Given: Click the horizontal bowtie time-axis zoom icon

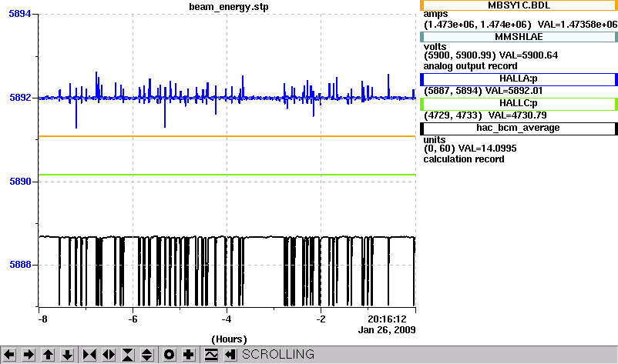Looking at the screenshot, I should tap(89, 355).
